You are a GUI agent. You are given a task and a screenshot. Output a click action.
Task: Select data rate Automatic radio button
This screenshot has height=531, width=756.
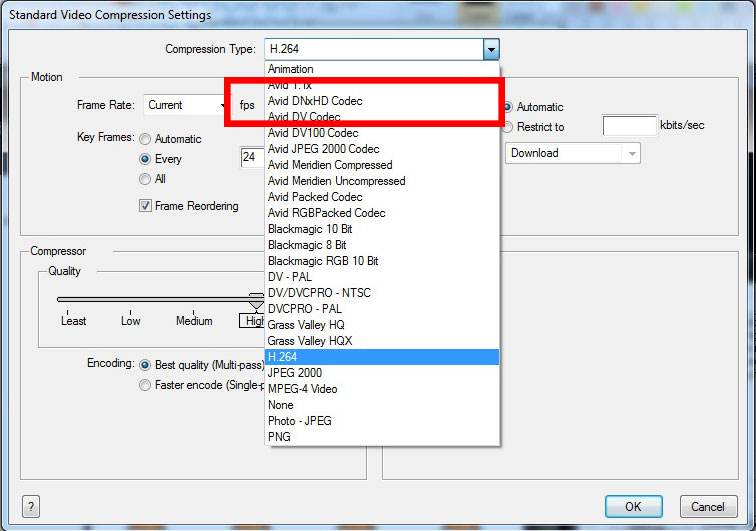[x=508, y=107]
